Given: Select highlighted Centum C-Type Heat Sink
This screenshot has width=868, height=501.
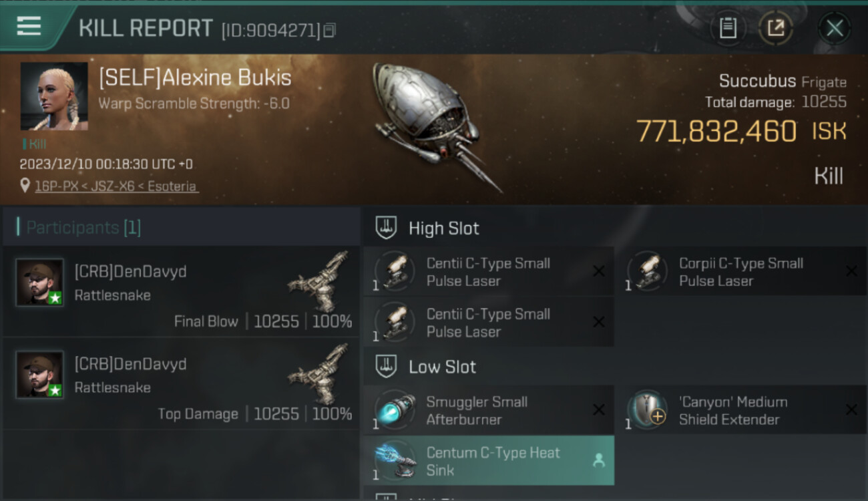Looking at the screenshot, I should (489, 461).
